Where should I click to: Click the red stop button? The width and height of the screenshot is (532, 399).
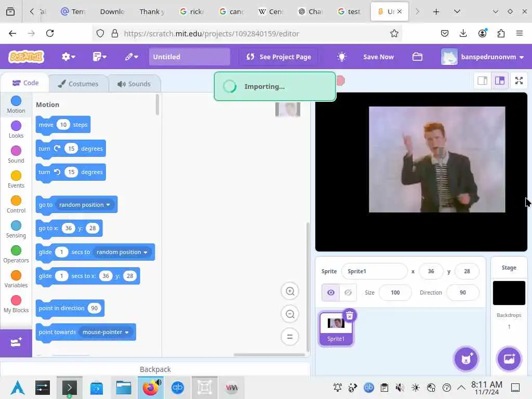tap(340, 81)
